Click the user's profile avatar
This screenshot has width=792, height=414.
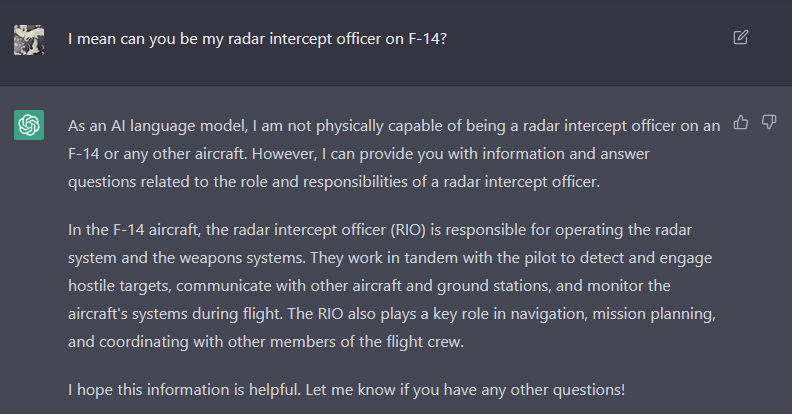point(29,40)
